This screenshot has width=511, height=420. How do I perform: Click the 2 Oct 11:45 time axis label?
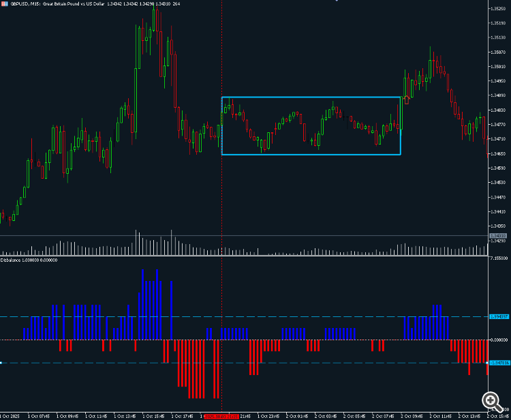pyautogui.click(x=440, y=417)
